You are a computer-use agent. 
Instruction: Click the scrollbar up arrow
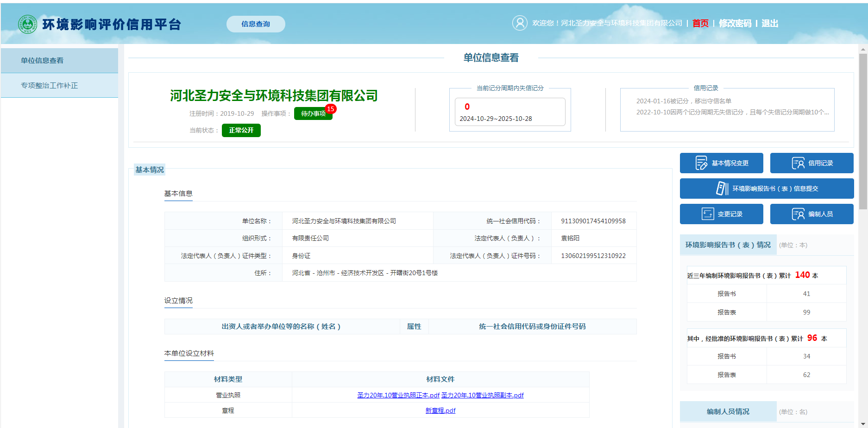pos(863,49)
